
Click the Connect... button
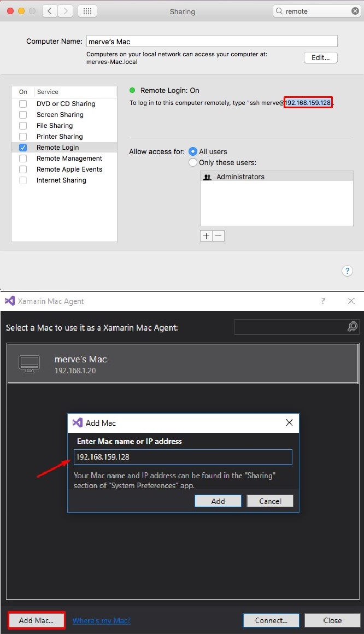click(271, 620)
